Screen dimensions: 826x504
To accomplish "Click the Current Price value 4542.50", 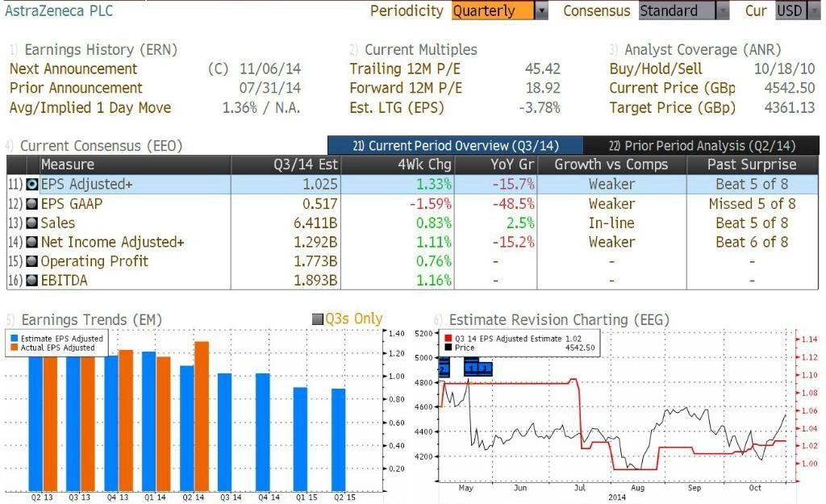I will pos(790,88).
